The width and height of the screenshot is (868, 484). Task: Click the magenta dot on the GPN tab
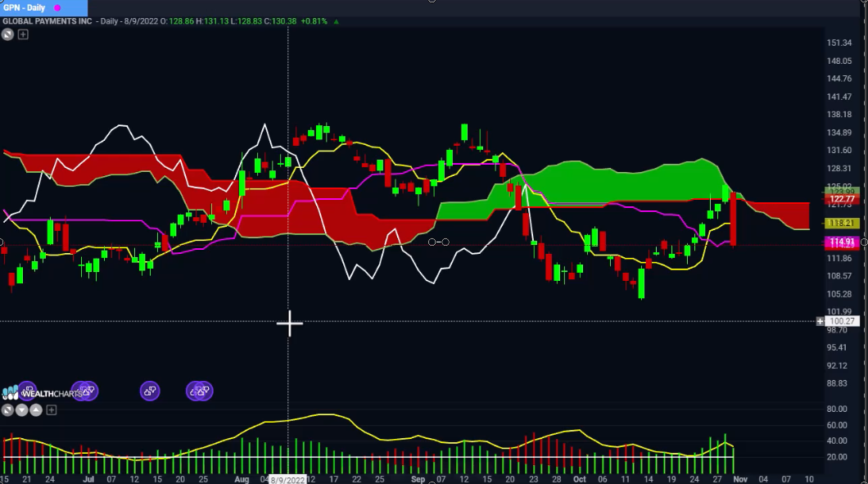[57, 7]
